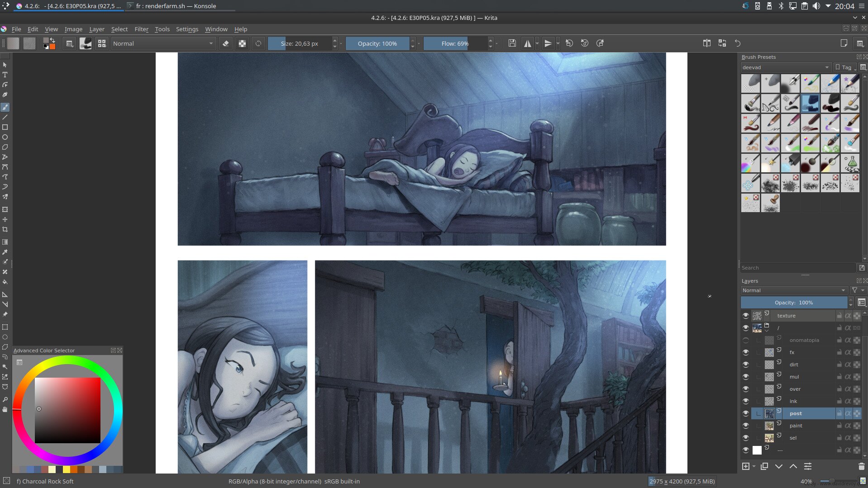This screenshot has width=868, height=488.
Task: Click the horizontal mirror tool icon
Action: coord(527,43)
